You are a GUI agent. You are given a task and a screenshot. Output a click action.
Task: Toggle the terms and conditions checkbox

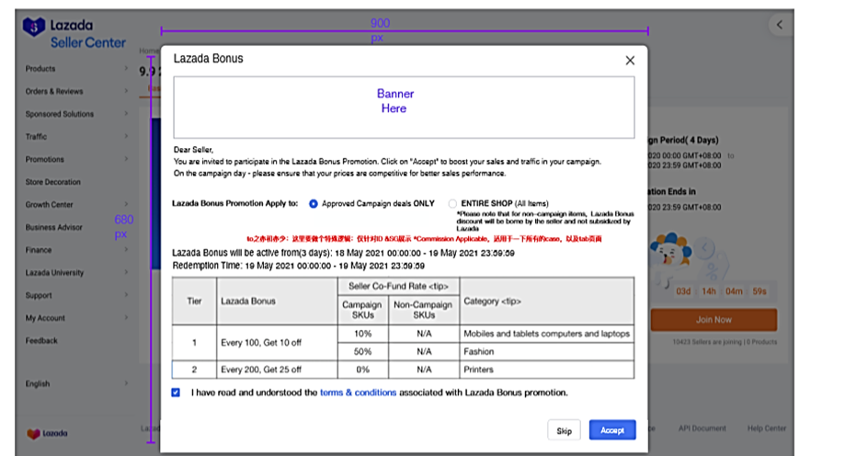[x=176, y=393]
